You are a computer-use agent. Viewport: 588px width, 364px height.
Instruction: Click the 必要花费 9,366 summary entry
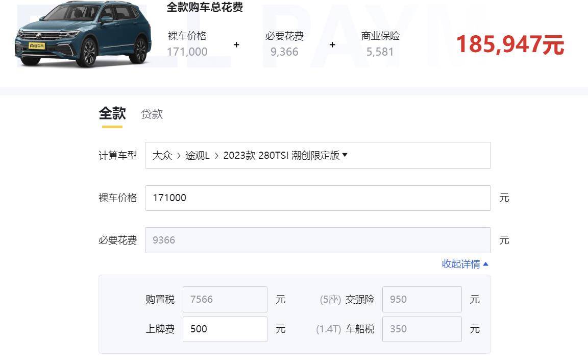[284, 45]
